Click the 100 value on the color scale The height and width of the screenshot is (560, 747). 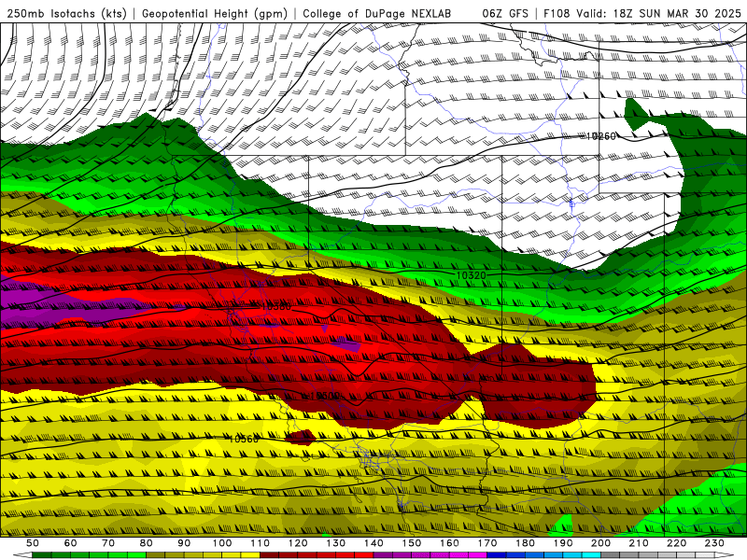pos(222,543)
